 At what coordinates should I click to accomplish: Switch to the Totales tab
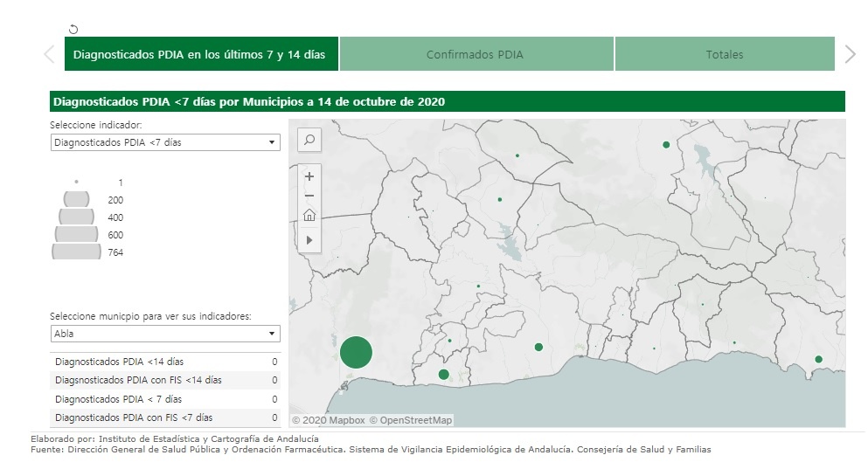725,54
